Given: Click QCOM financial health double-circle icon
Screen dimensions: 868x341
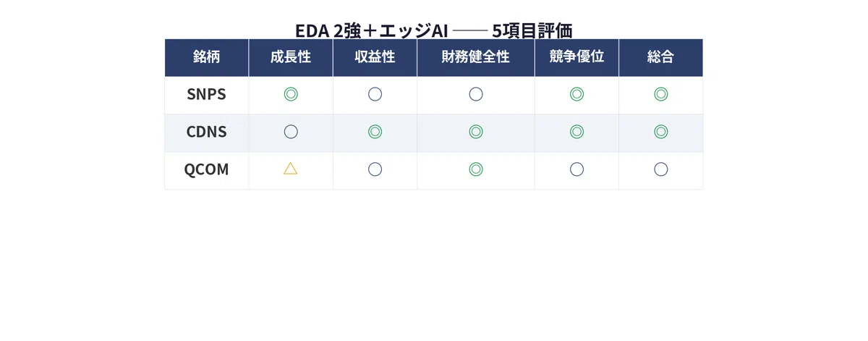Looking at the screenshot, I should 476,169.
